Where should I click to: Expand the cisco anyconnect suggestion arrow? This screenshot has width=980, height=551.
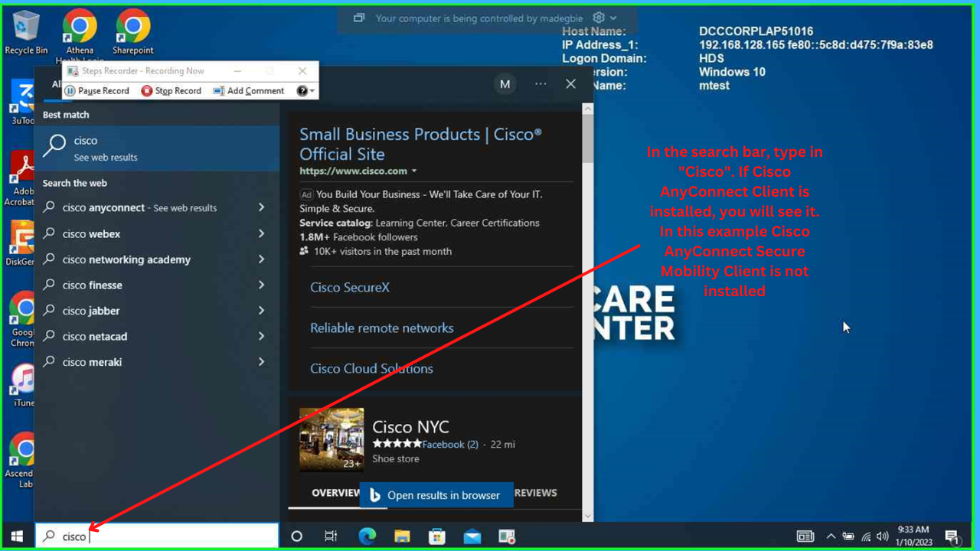click(261, 207)
